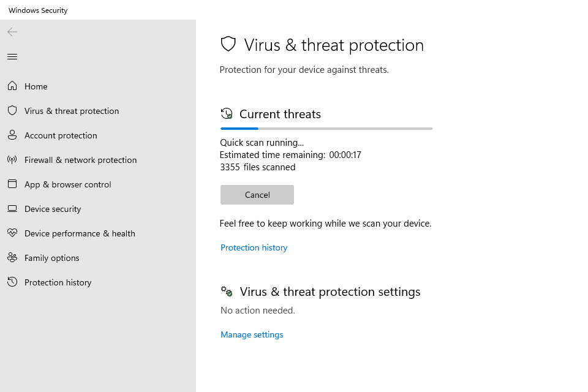Click the Device security laptop icon

12,209
